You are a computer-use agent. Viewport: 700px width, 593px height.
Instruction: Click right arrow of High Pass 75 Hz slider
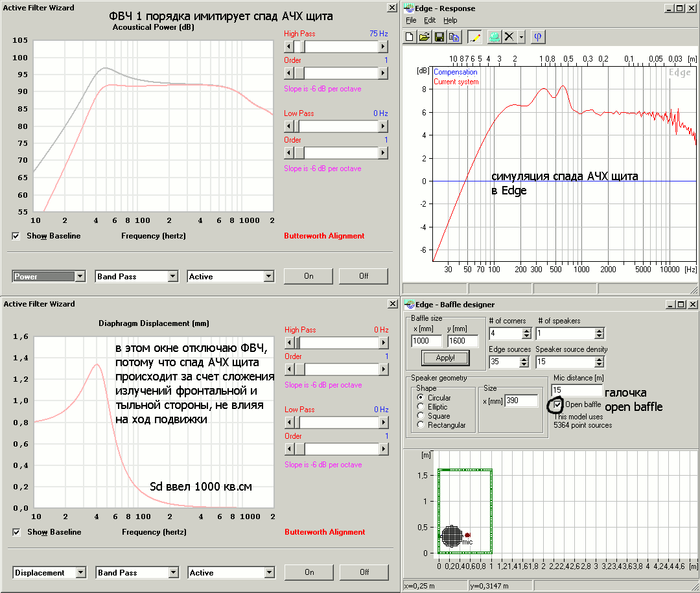[383, 47]
